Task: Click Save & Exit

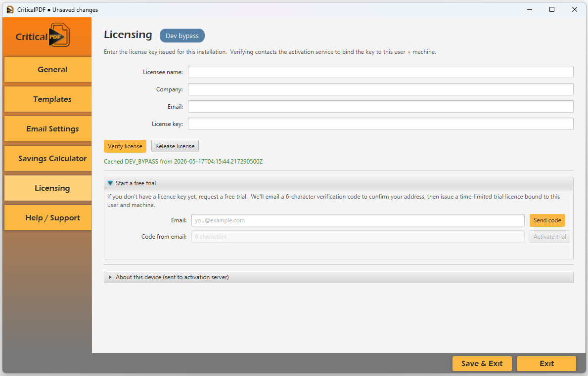Action: (482, 363)
